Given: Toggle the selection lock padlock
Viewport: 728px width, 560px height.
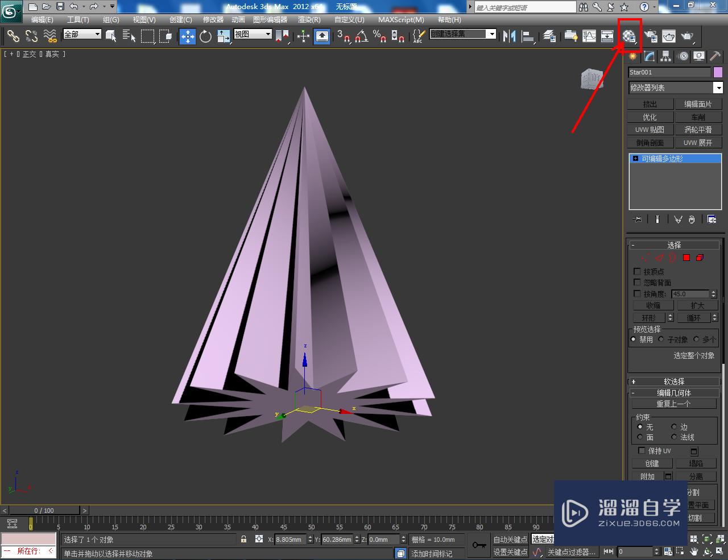Looking at the screenshot, I should [243, 539].
